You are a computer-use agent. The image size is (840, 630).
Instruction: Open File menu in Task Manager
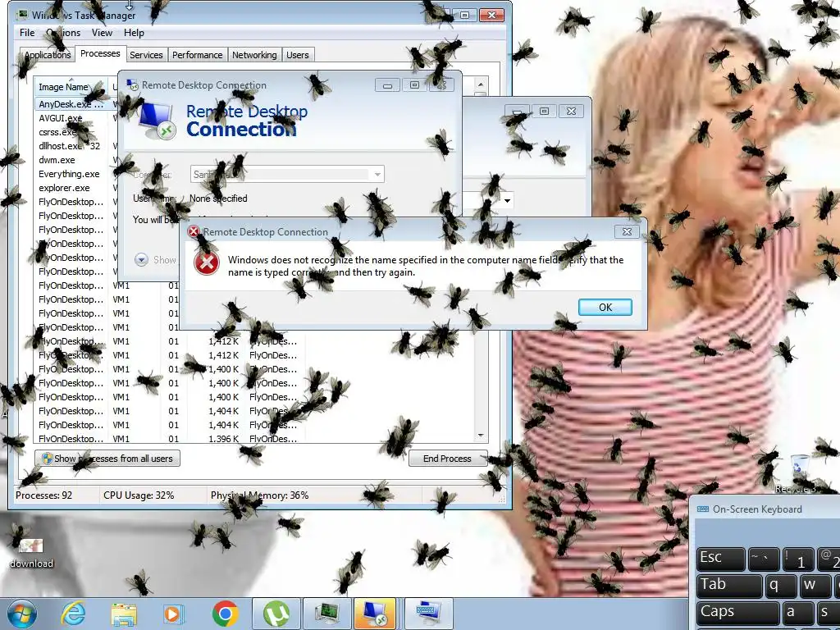pyautogui.click(x=27, y=33)
